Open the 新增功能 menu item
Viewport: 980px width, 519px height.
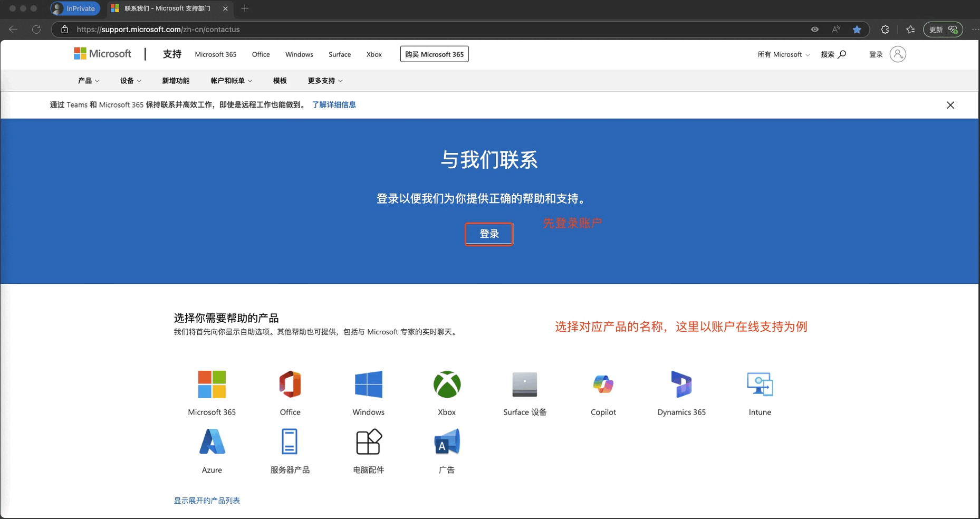pos(176,81)
